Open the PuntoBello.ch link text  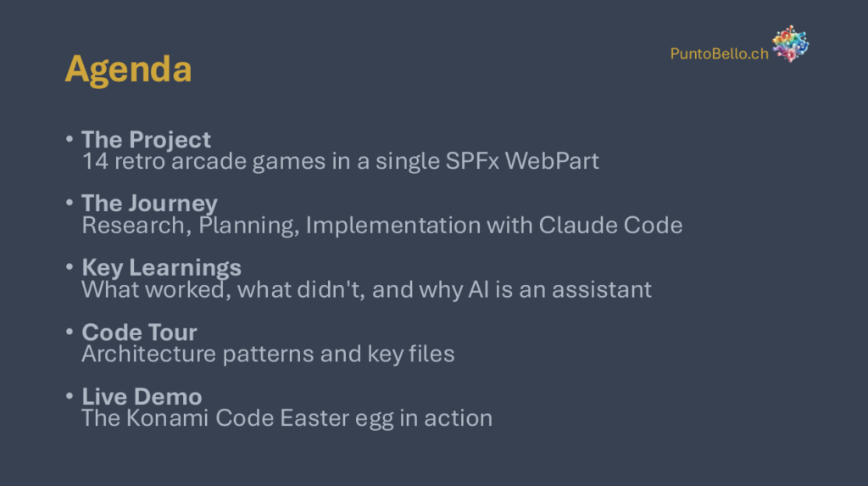tap(719, 53)
